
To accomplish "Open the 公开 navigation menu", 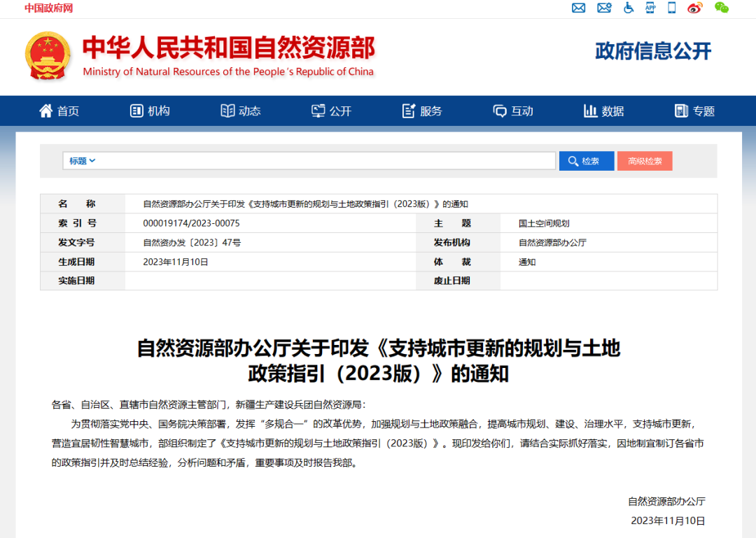I will (x=332, y=111).
